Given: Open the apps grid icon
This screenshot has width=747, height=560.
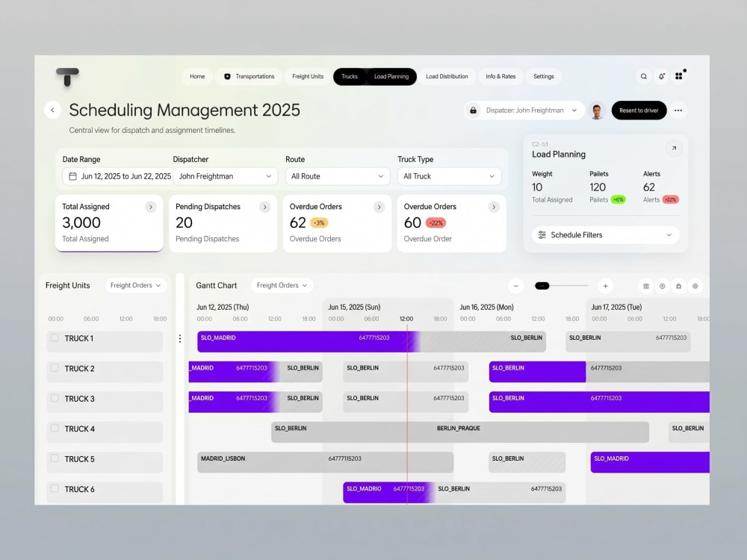Looking at the screenshot, I should (679, 76).
